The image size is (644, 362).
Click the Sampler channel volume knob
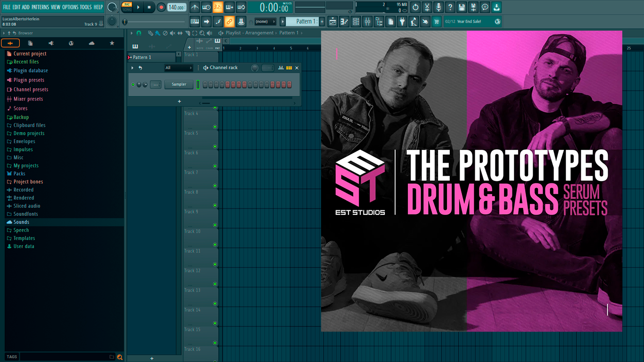pos(145,84)
